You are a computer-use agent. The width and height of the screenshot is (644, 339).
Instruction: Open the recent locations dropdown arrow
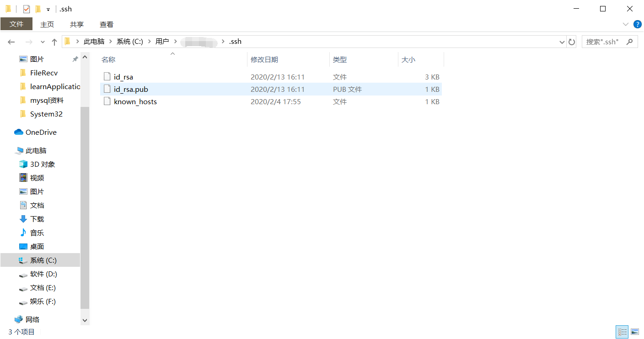[x=43, y=42]
